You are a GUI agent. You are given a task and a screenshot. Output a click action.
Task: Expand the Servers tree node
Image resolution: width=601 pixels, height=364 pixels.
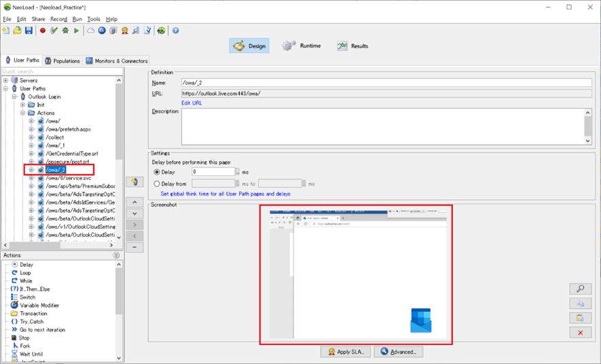click(x=5, y=80)
